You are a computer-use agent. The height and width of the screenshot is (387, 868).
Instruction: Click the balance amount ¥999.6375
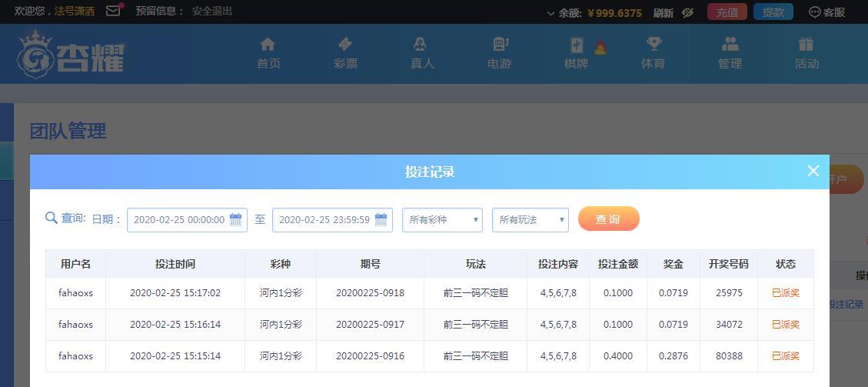pyautogui.click(x=614, y=13)
